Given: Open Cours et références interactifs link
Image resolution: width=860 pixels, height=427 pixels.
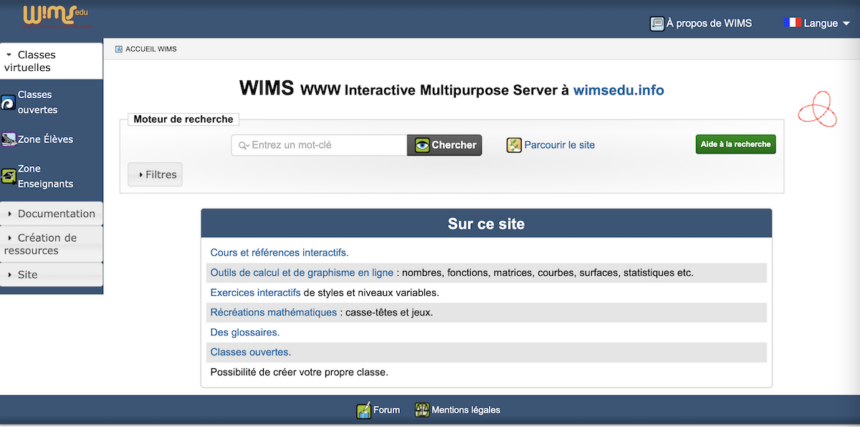Looking at the screenshot, I should pyautogui.click(x=279, y=253).
